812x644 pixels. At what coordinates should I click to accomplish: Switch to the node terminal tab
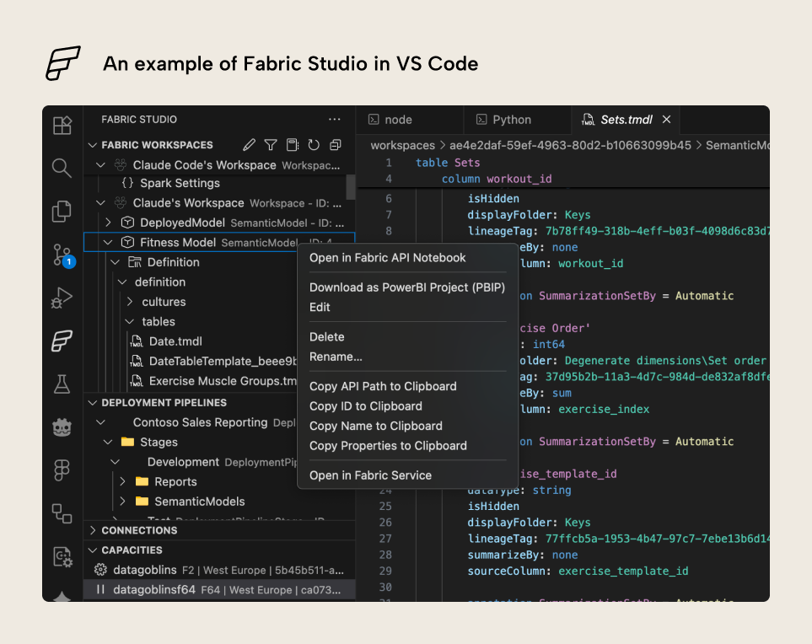coord(410,120)
